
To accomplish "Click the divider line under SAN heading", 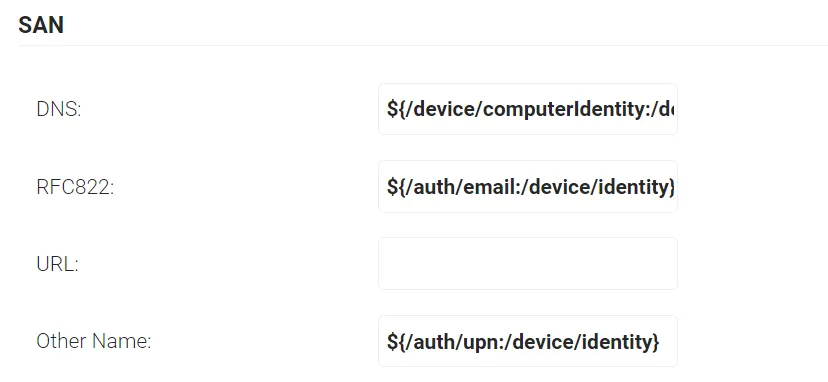I will [423, 45].
